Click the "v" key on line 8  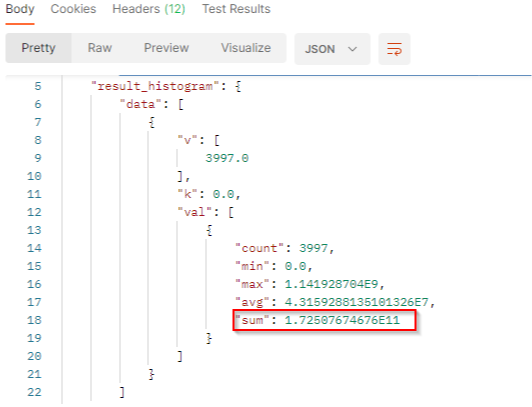187,140
